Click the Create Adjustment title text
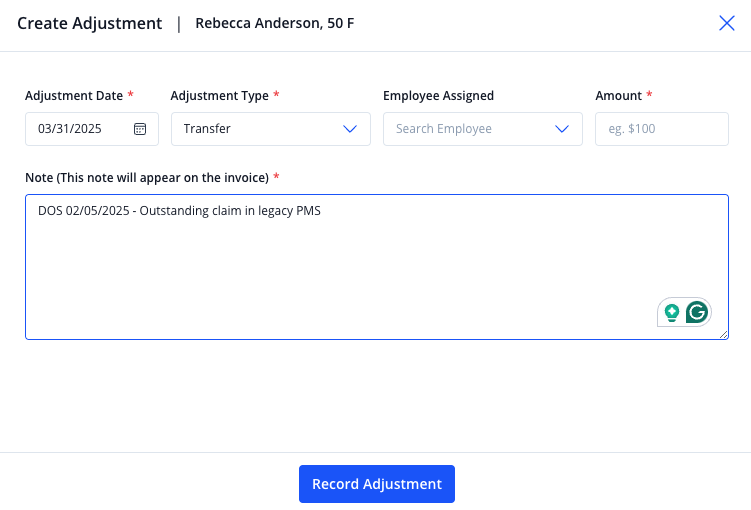751x510 pixels. tap(90, 23)
